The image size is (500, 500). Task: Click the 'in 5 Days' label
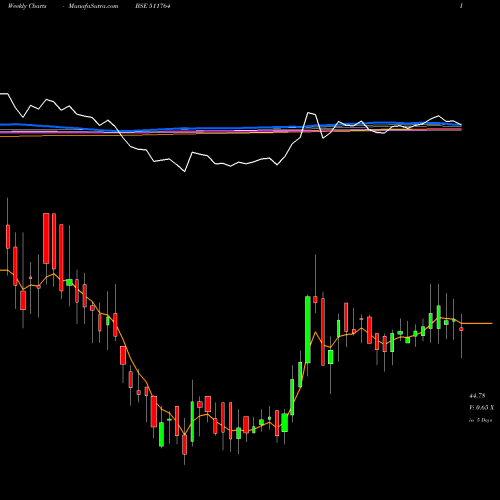pos(480,420)
